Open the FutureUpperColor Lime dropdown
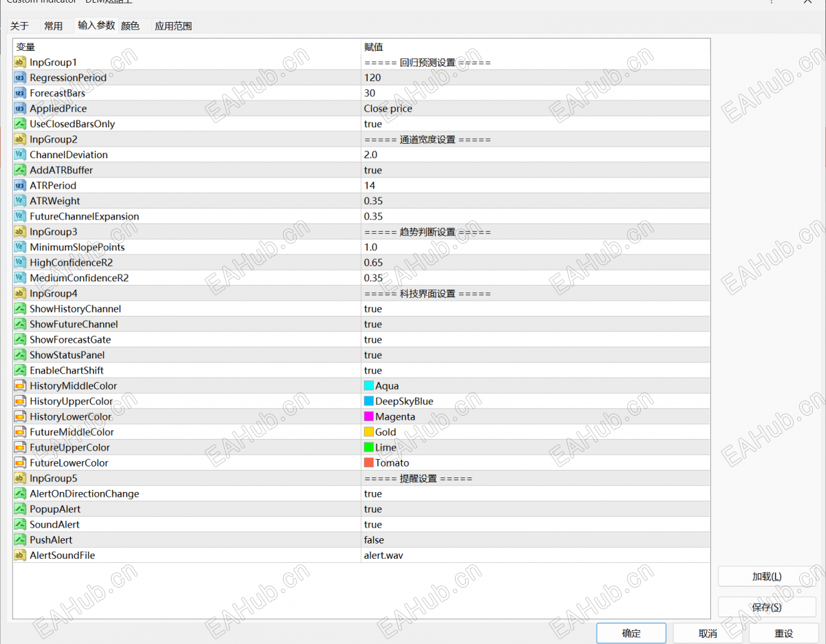The width and height of the screenshot is (826, 644). [536, 447]
